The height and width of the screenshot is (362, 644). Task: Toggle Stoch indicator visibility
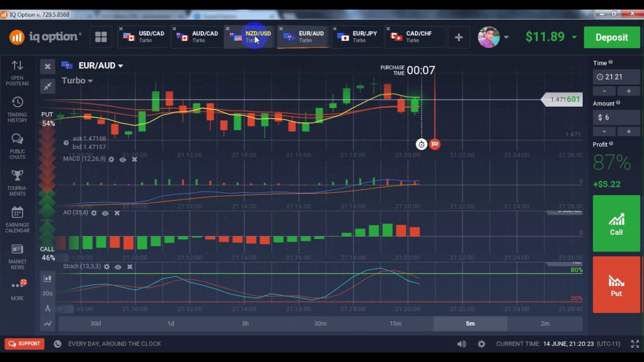click(x=118, y=267)
